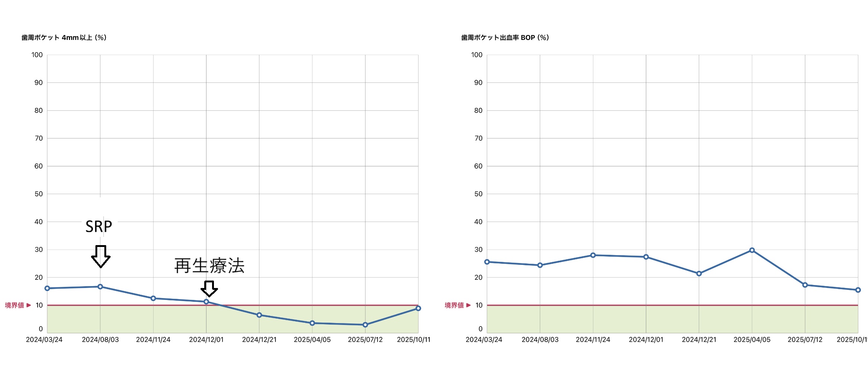868x385 pixels.
Task: Click the red 境界値 triangle on BOP chart
Action: (x=468, y=306)
